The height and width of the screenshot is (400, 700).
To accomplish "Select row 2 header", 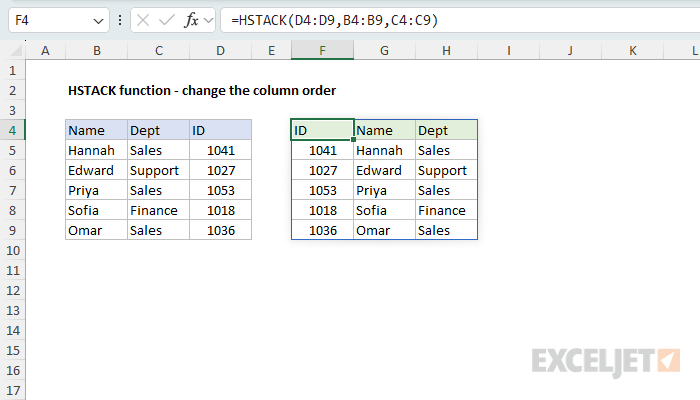I will 12,91.
